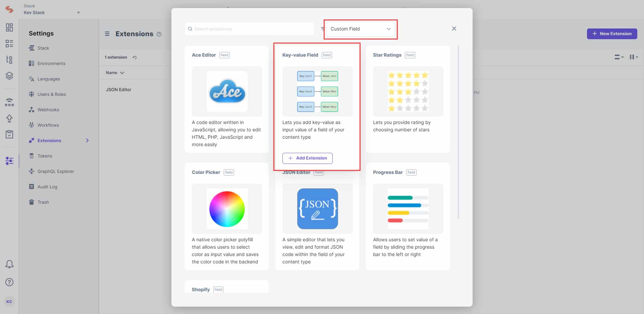Click the help icon next to Extensions title
644x314 pixels.
(159, 34)
